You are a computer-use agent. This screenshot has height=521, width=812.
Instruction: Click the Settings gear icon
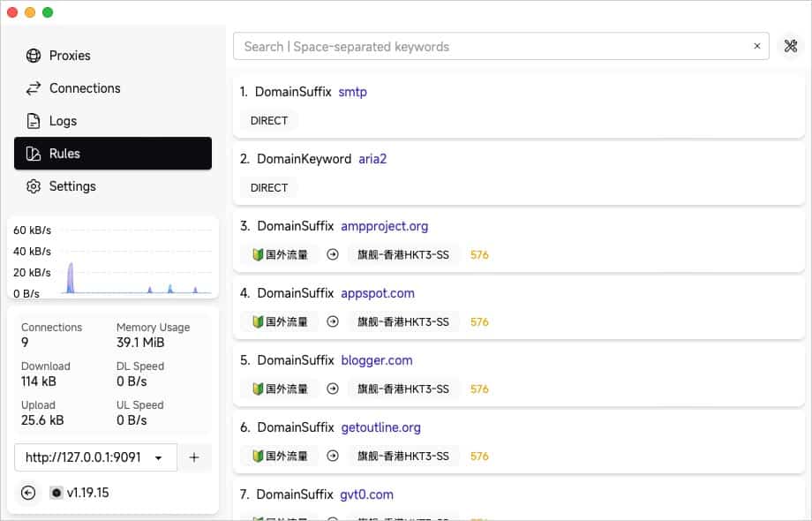pyautogui.click(x=34, y=186)
